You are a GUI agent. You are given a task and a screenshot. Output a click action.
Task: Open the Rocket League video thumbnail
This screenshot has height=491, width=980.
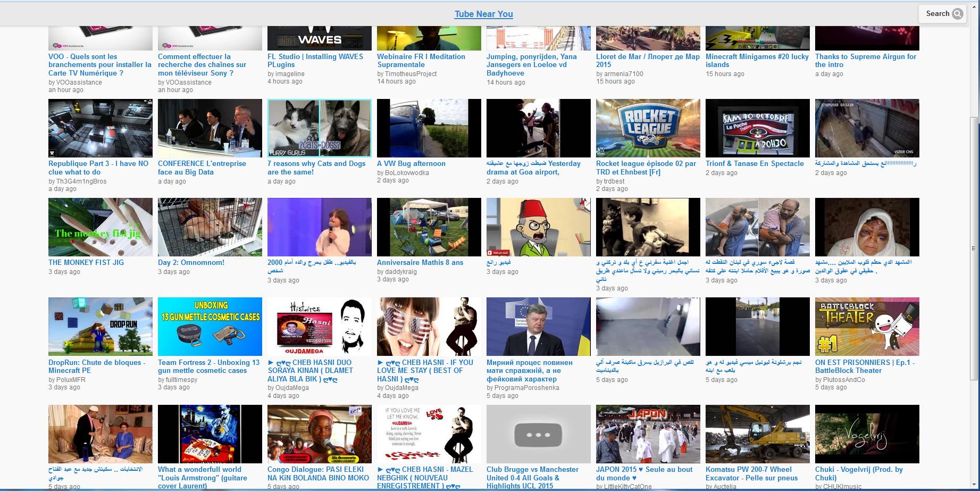click(648, 128)
